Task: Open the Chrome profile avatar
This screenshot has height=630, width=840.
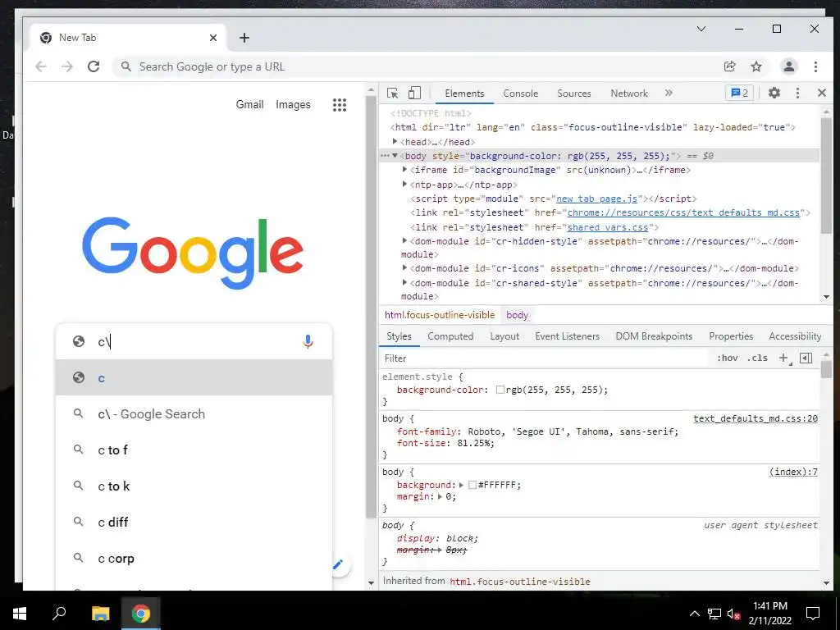Action: [788, 66]
